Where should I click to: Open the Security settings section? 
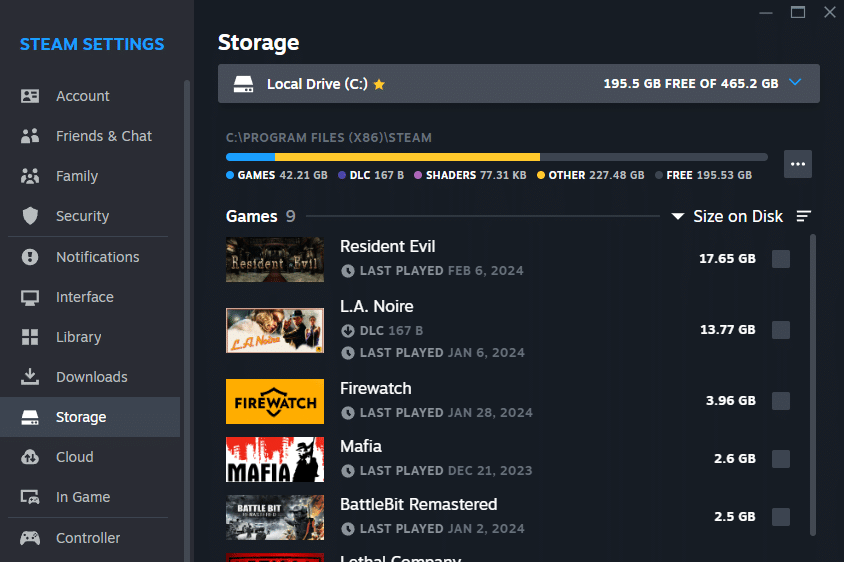[x=90, y=216]
